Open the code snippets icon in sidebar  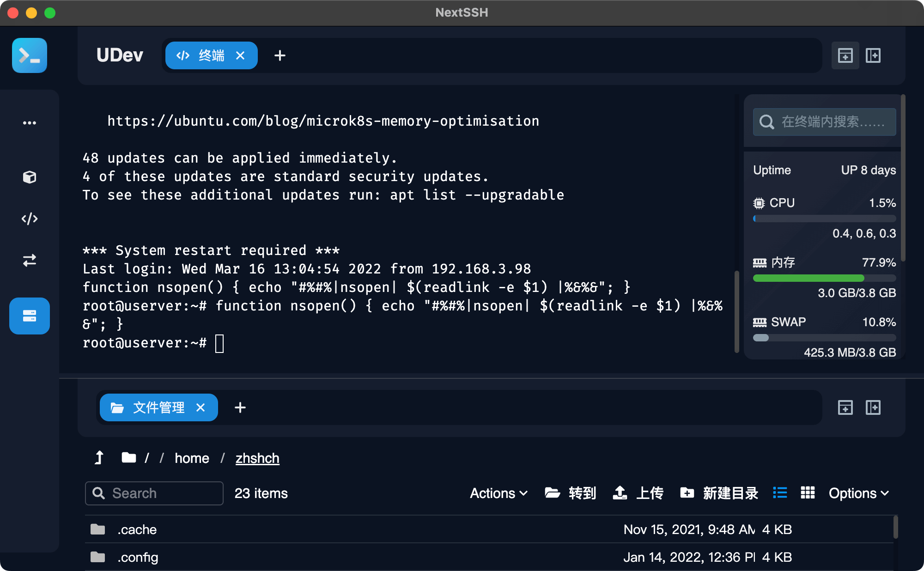point(30,219)
